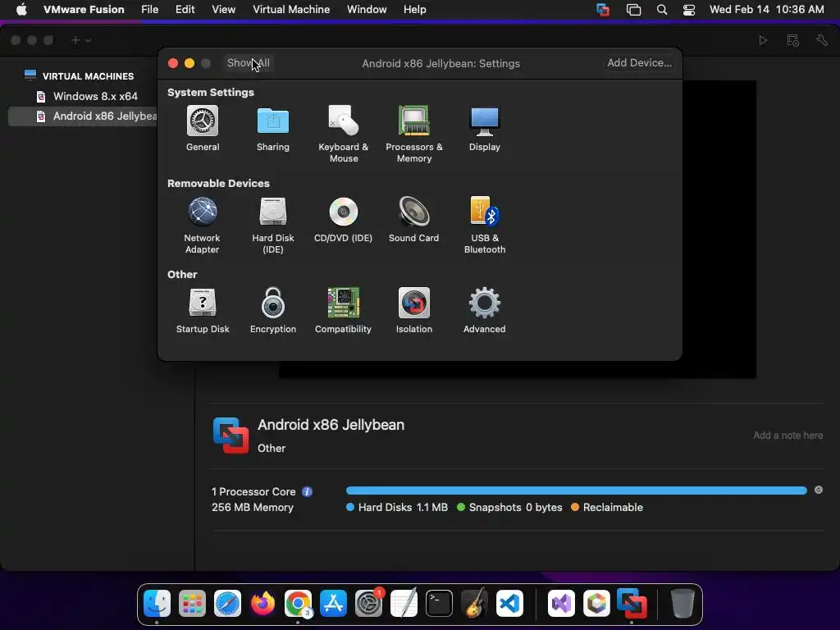This screenshot has width=840, height=630.
Task: Open the Isolation settings
Action: click(x=414, y=311)
